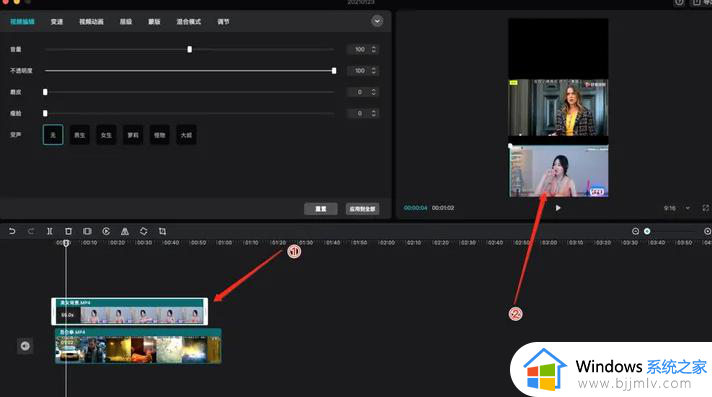Redo the edit in timeline toolbar
The width and height of the screenshot is (712, 397).
point(31,231)
